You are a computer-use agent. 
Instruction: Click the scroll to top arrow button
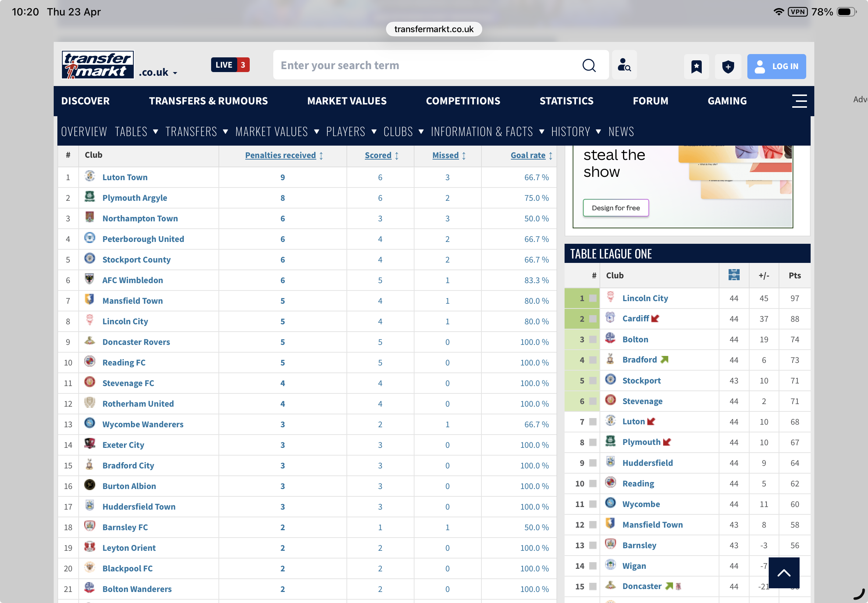pyautogui.click(x=784, y=573)
